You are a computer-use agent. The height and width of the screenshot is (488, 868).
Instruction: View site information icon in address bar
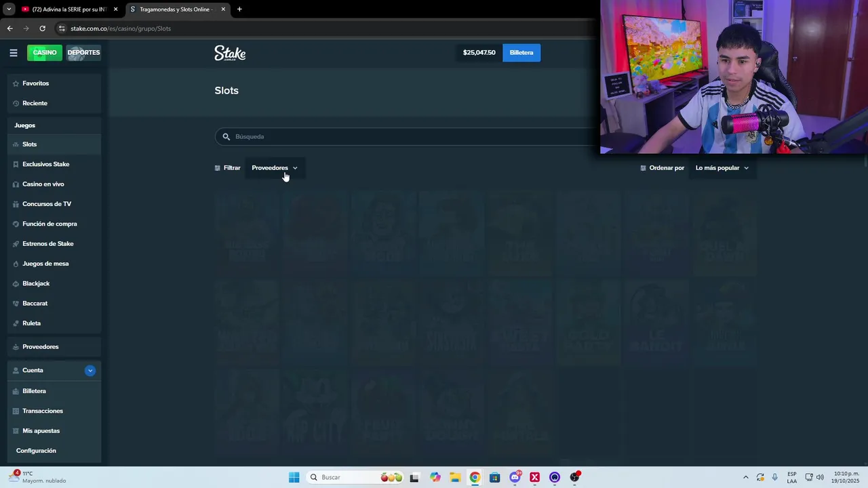[x=62, y=28]
